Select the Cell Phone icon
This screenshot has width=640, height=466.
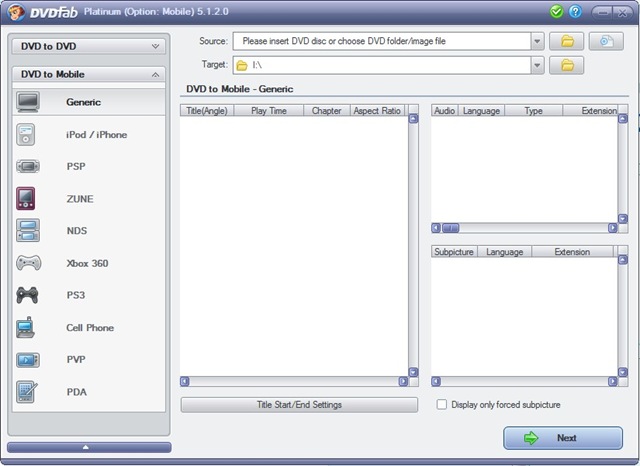point(26,327)
